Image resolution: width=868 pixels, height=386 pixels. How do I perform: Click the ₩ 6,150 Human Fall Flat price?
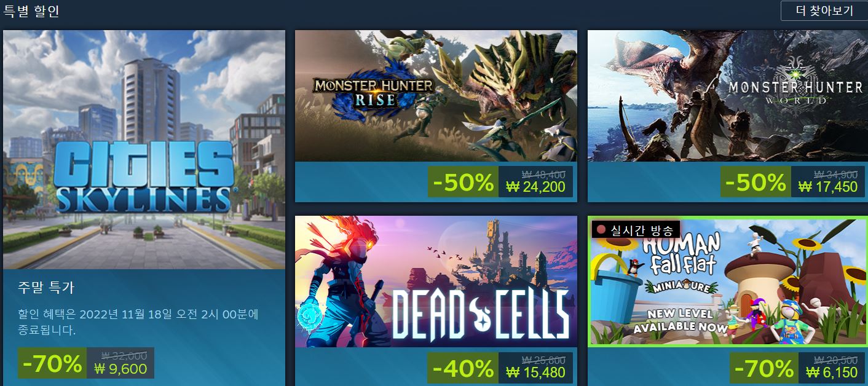[x=831, y=372]
